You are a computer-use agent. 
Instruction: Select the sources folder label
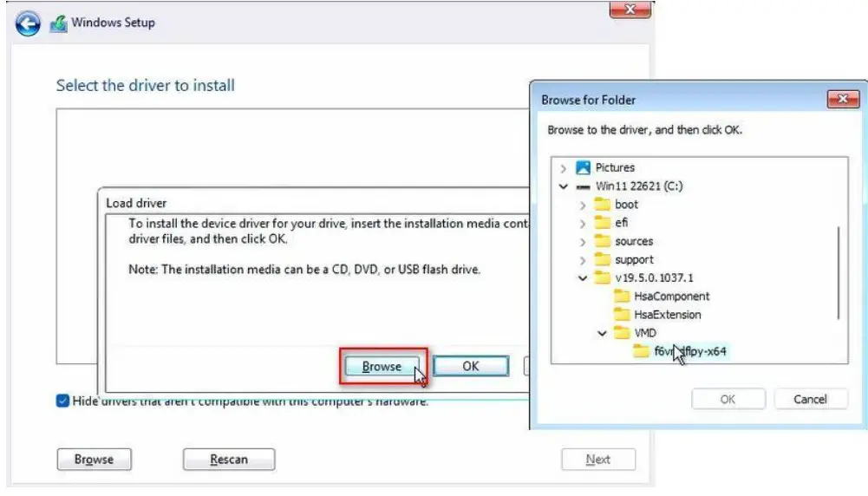[x=634, y=241]
